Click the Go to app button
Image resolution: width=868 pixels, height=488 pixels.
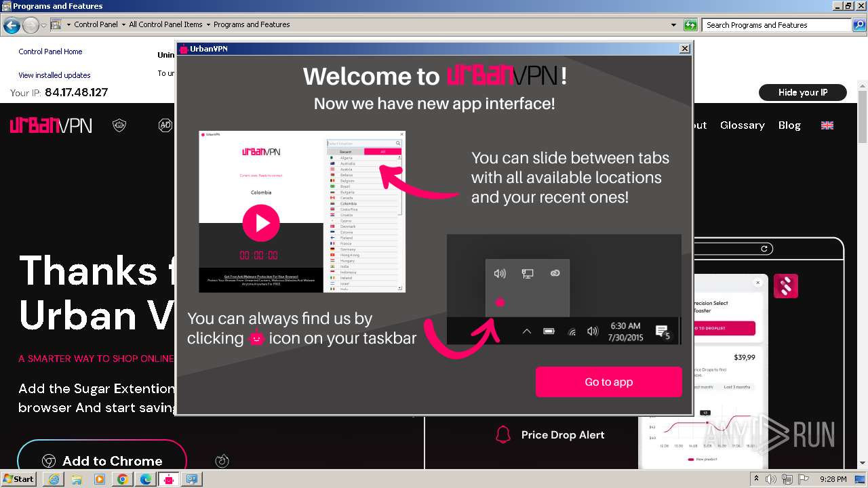pos(608,382)
